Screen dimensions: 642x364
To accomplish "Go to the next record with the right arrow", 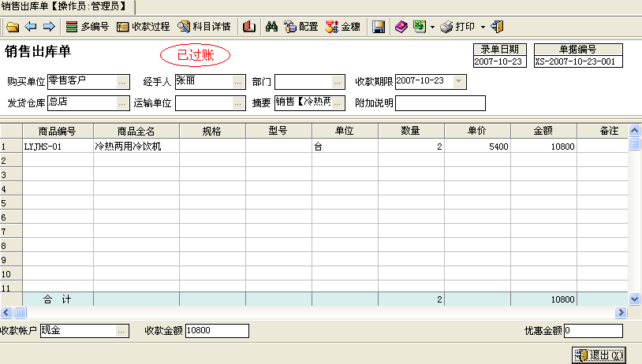I will 49,27.
